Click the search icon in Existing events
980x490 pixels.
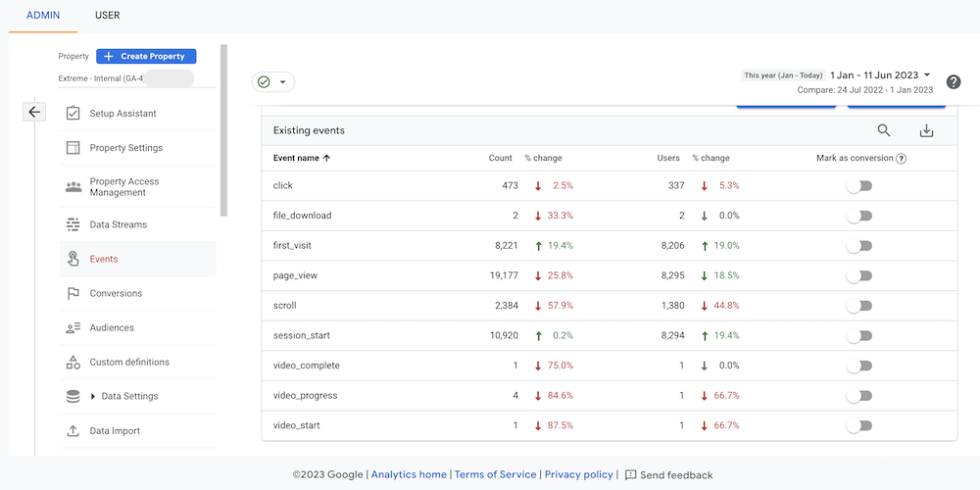pos(884,130)
